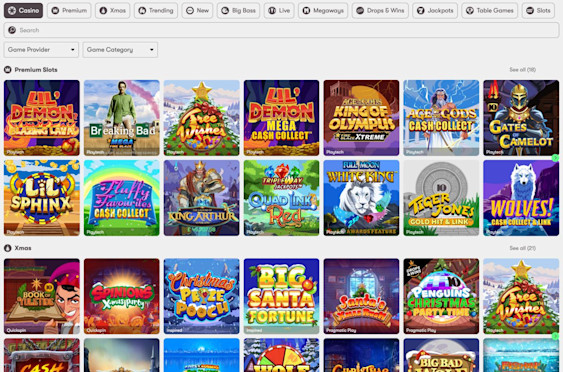Switch to the Table Games tab
The height and width of the screenshot is (372, 563).
point(489,10)
